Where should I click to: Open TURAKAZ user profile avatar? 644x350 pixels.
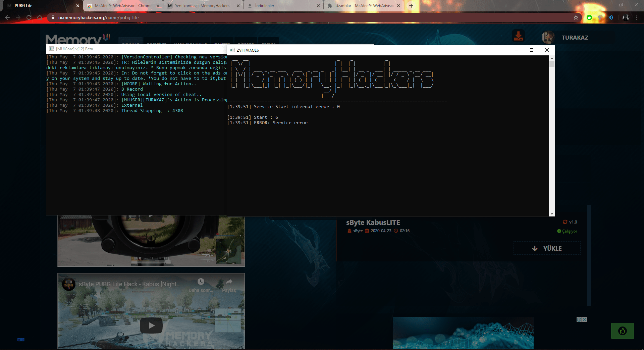click(548, 37)
